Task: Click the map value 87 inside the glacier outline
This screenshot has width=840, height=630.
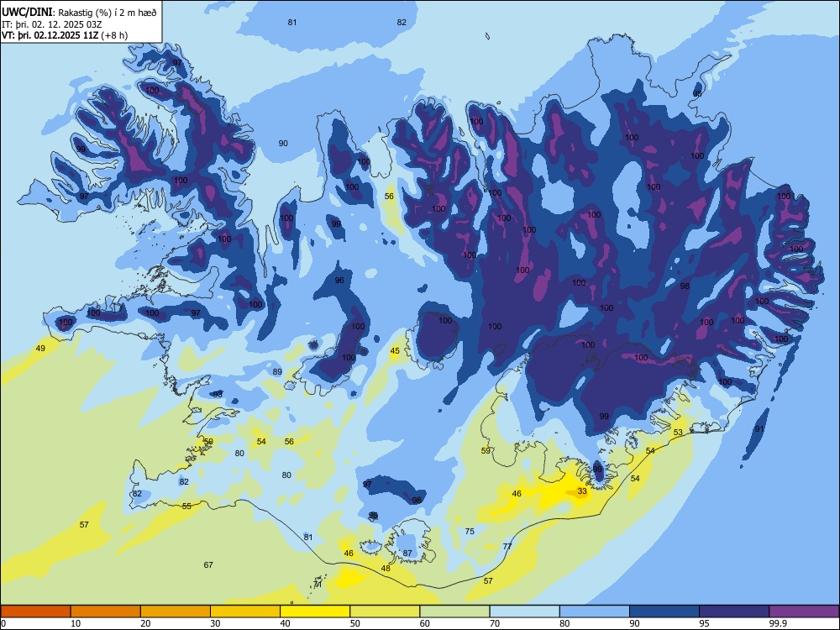Action: [x=407, y=553]
